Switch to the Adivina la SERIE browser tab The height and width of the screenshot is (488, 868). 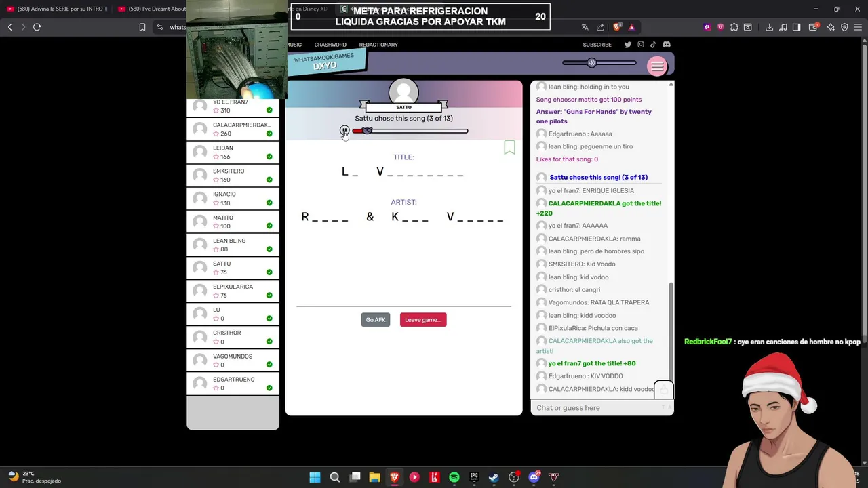pyautogui.click(x=57, y=9)
